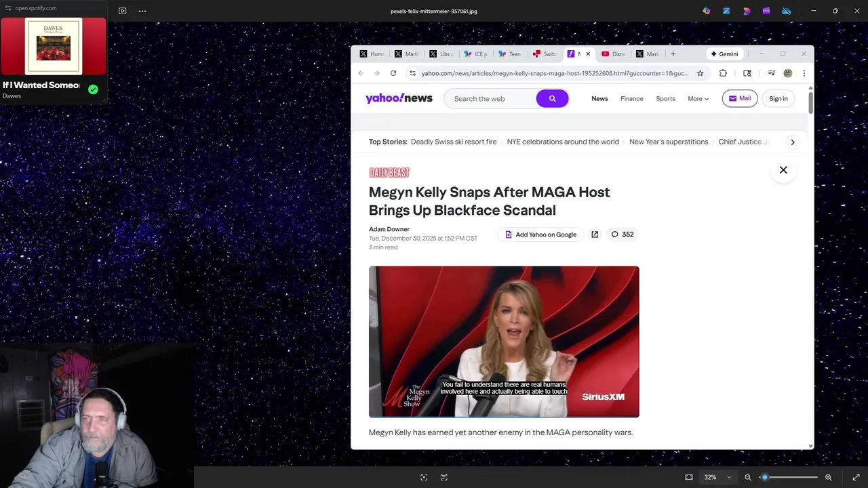Click the Mail button
Viewport: 868px width, 488px height.
(740, 99)
